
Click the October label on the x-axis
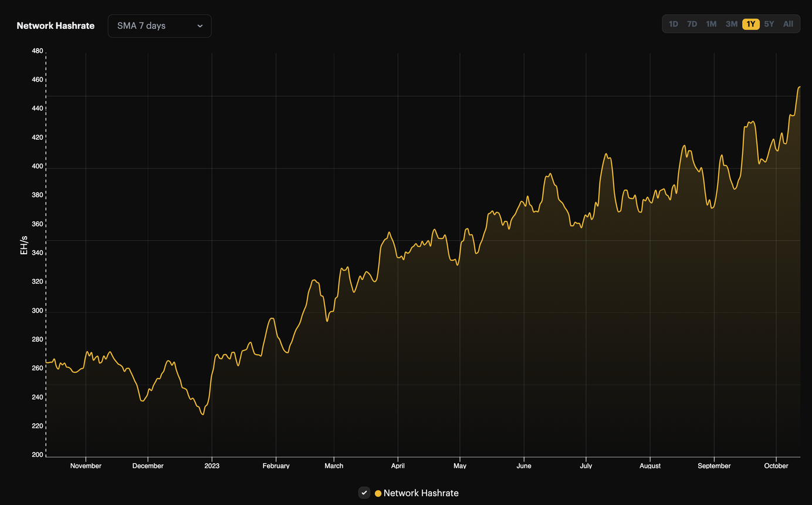776,466
